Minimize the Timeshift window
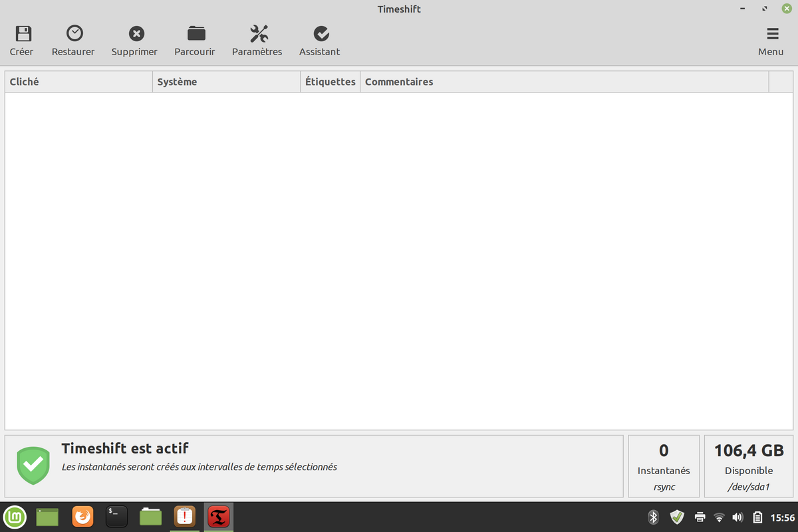 point(742,9)
